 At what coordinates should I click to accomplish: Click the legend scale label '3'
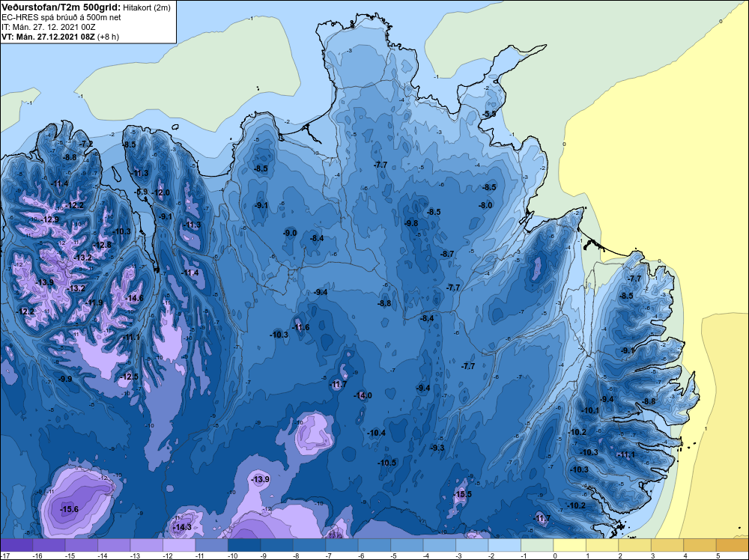652,556
